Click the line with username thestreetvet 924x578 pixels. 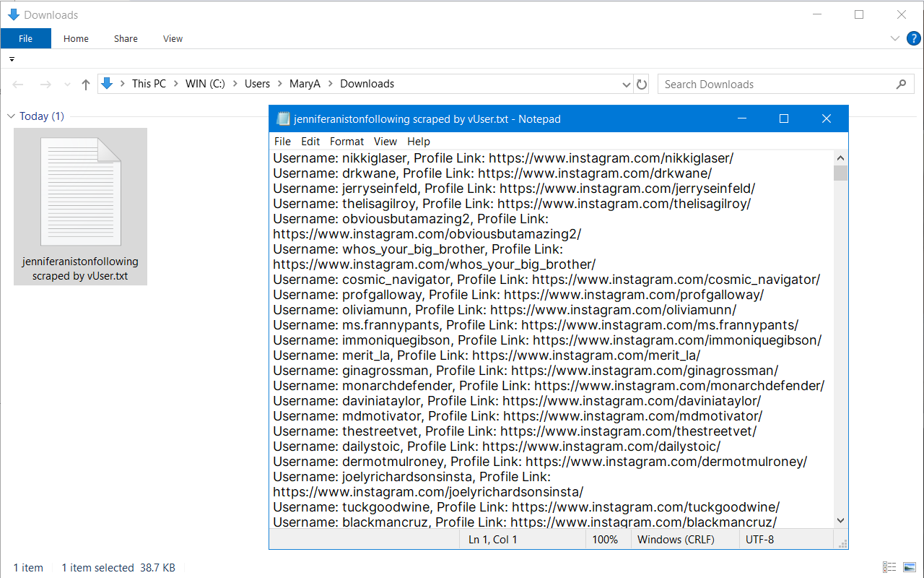coord(515,431)
